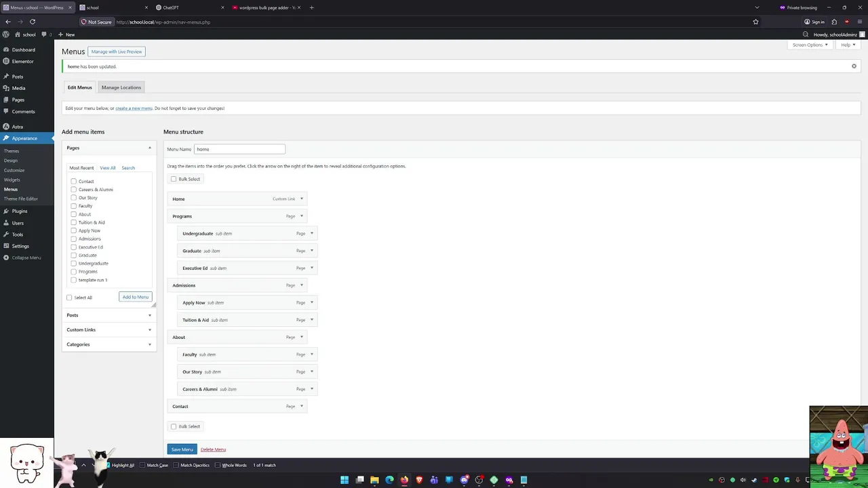Check the Contact page checkbox

73,182
